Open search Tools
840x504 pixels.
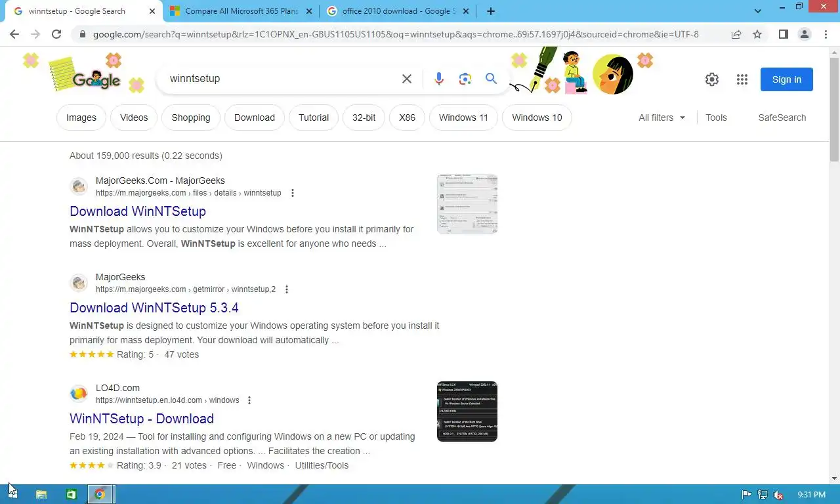click(716, 117)
